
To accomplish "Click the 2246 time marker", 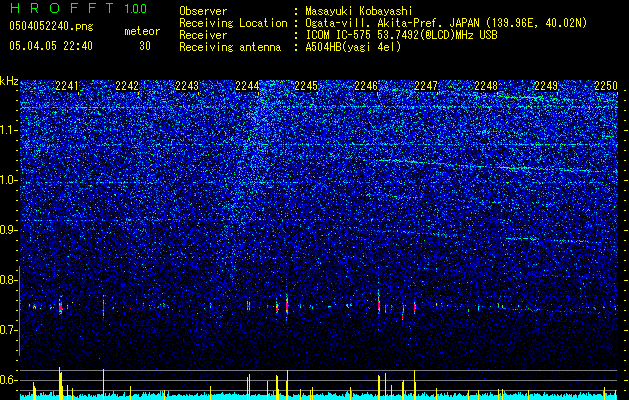I will point(366,85).
